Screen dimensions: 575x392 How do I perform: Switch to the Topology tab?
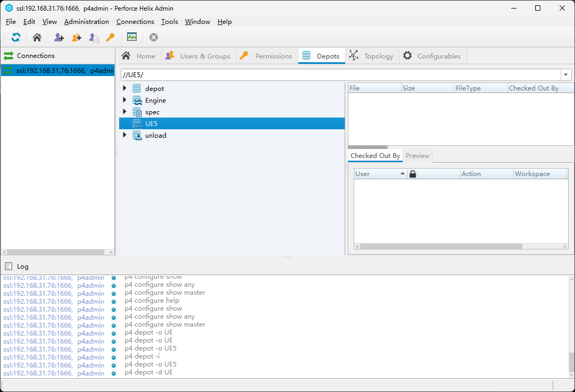[x=371, y=56]
